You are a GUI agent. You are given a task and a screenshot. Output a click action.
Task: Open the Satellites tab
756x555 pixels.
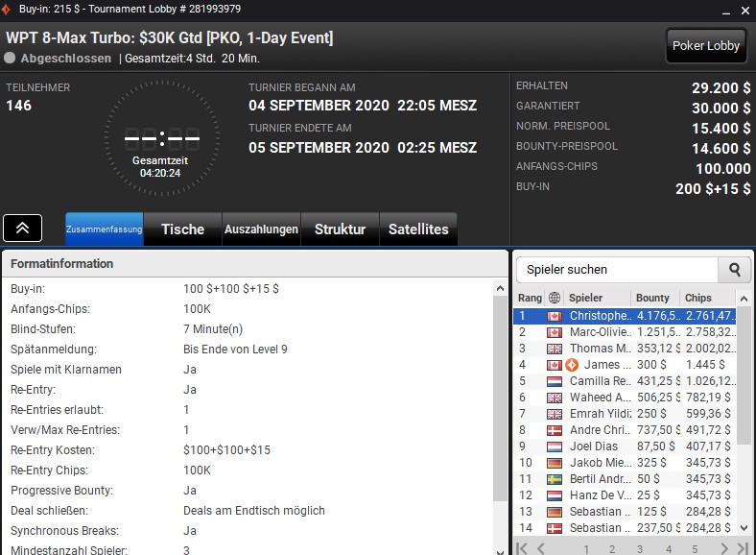(418, 229)
